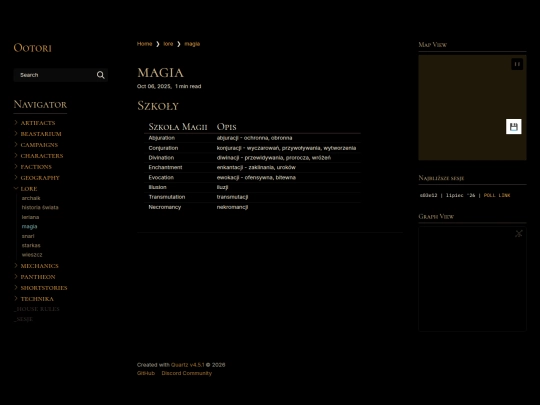This screenshot has height=405, width=540.
Task: Click the Graph View canvas
Action: [x=472, y=279]
